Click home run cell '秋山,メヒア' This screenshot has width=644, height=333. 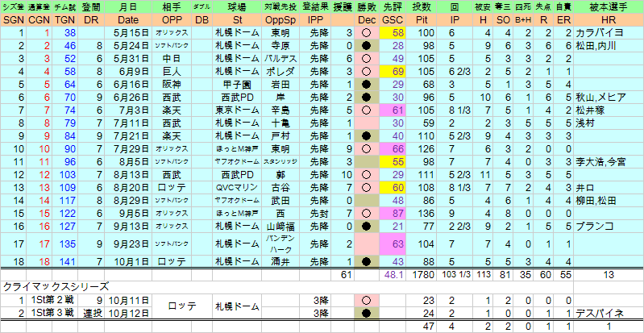[x=609, y=97]
